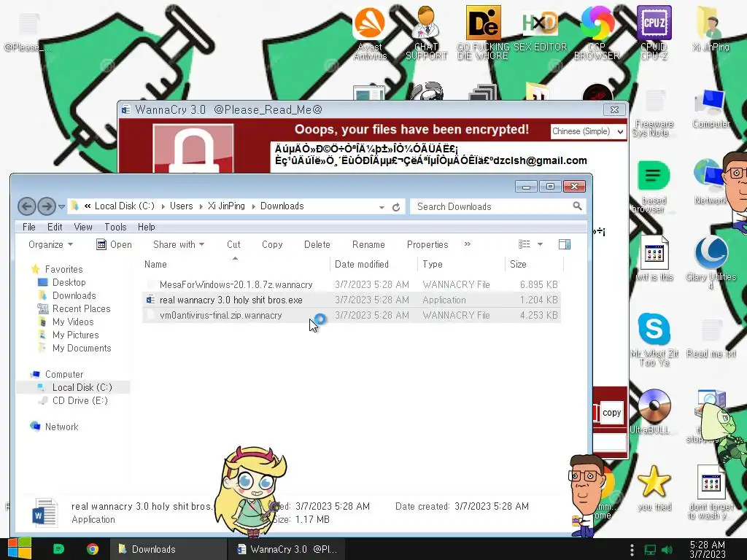
Task: Click the Cut toolbar button
Action: (233, 244)
